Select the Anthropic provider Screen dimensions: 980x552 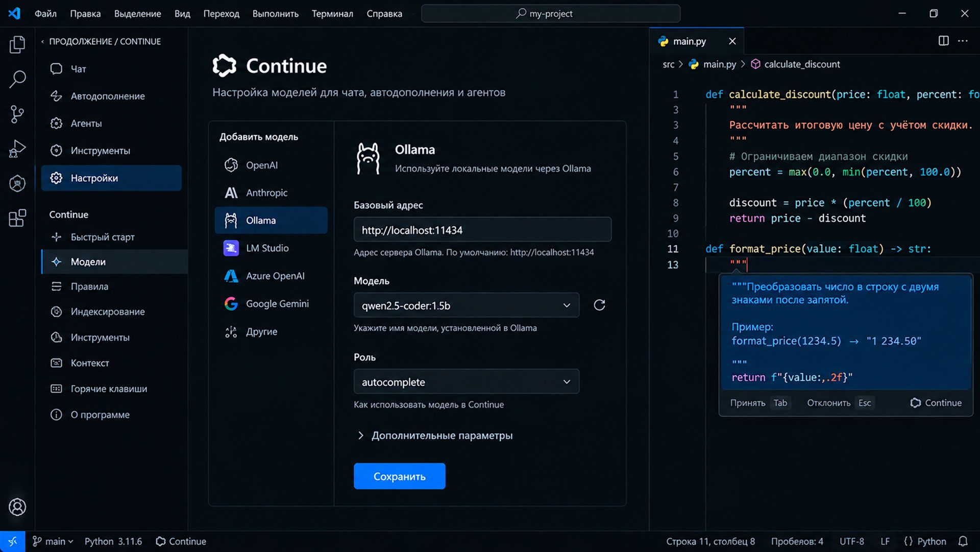point(271,193)
